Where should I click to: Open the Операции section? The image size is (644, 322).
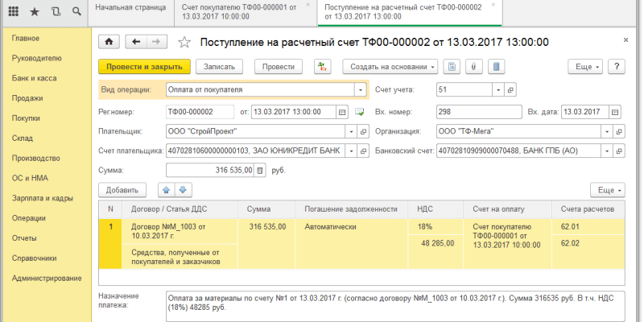pyautogui.click(x=29, y=218)
